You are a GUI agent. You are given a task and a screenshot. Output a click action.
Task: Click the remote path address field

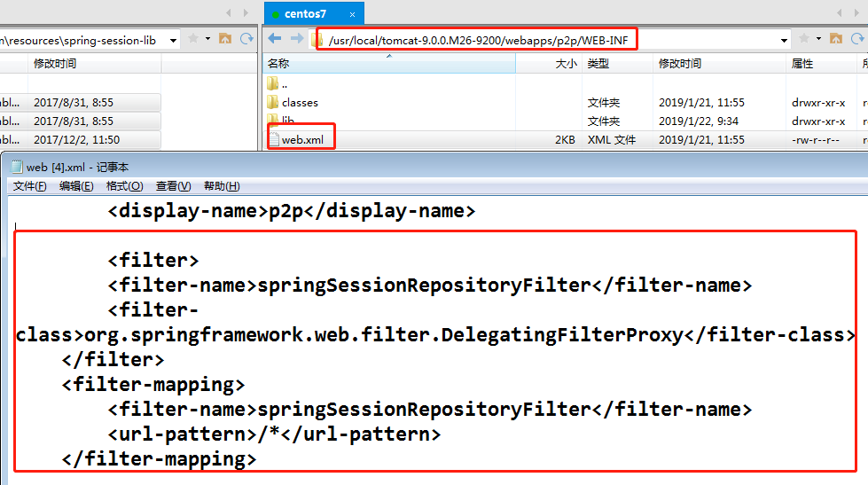550,40
